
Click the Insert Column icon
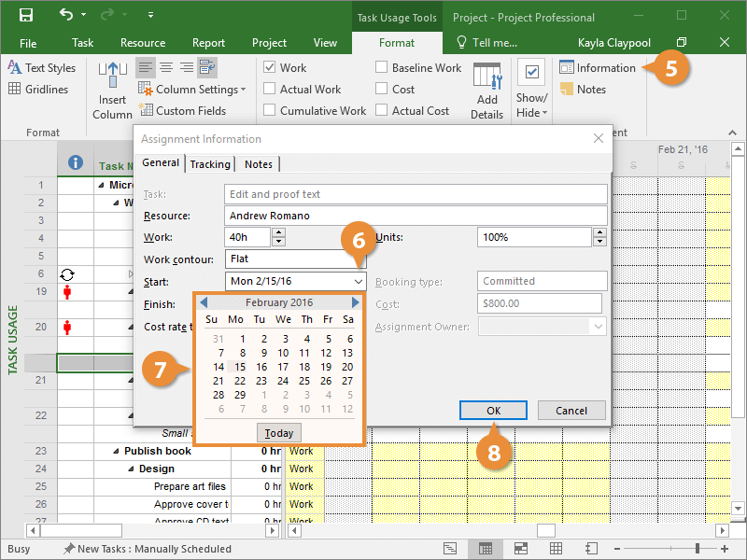point(112,91)
